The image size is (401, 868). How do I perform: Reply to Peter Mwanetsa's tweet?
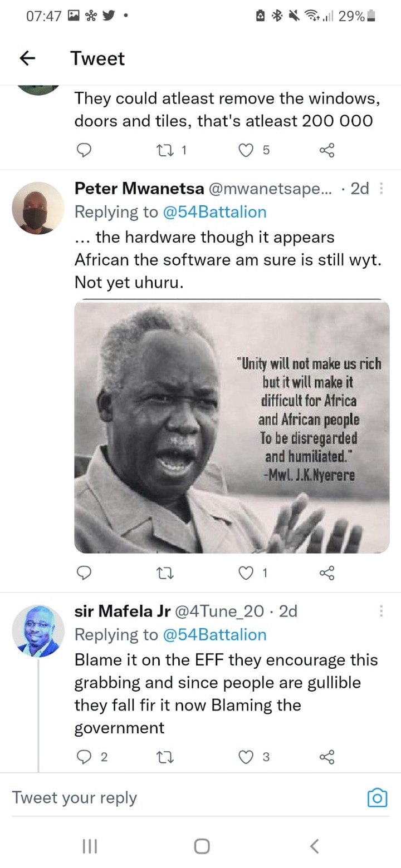pyautogui.click(x=83, y=572)
